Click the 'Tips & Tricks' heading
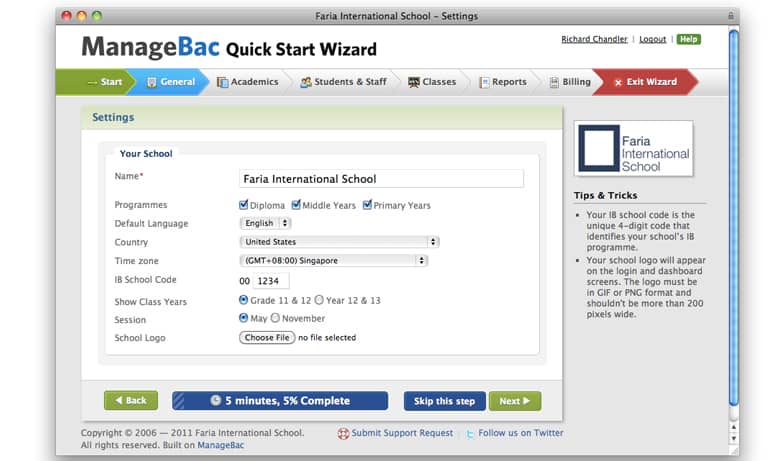 click(605, 195)
